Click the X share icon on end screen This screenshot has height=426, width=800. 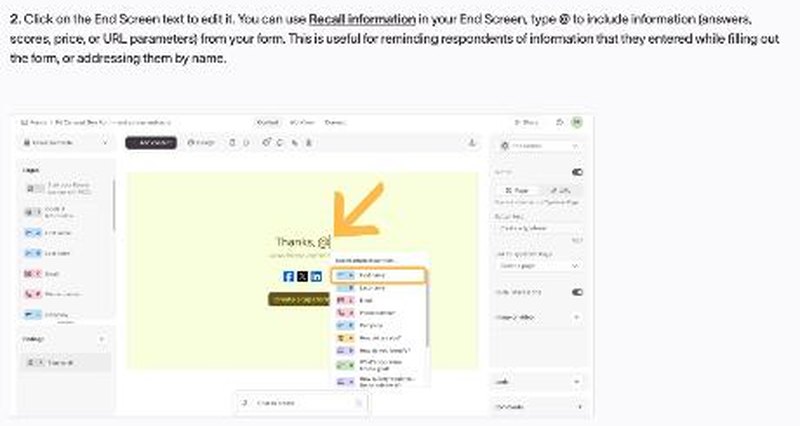pyautogui.click(x=302, y=276)
